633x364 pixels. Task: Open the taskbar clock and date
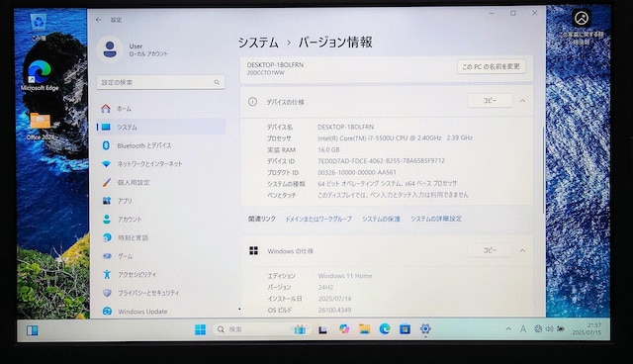(587, 329)
